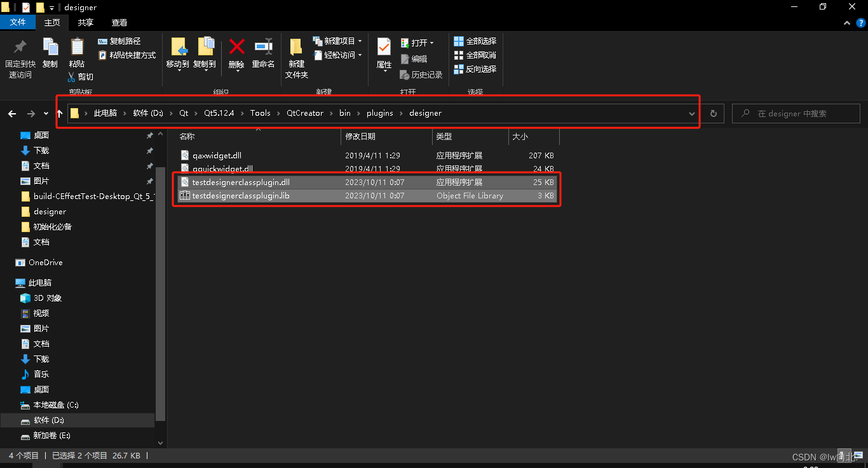
Task: Click the forward navigation arrow
Action: point(31,113)
